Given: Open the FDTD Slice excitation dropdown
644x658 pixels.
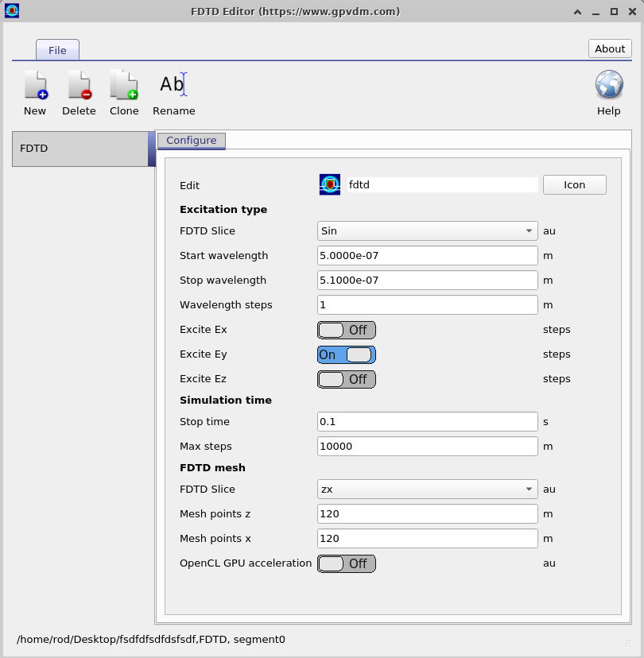Looking at the screenshot, I should point(426,230).
